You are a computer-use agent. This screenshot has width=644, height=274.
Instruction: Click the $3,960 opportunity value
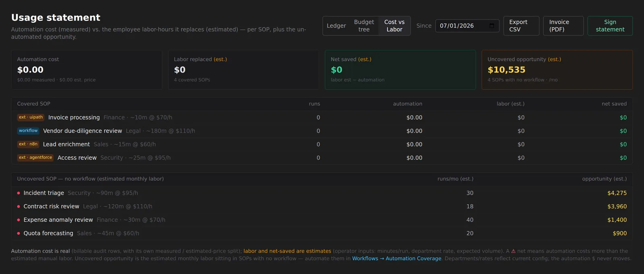(x=617, y=206)
